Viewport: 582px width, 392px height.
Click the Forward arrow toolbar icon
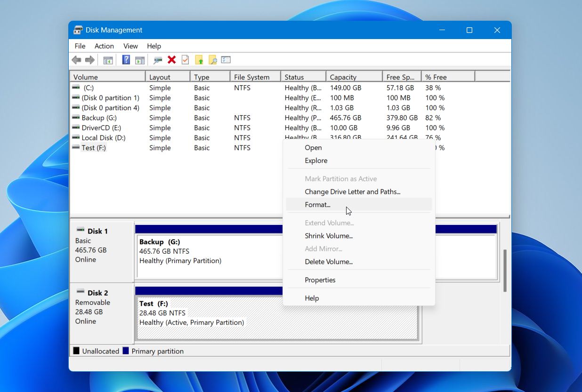click(90, 60)
